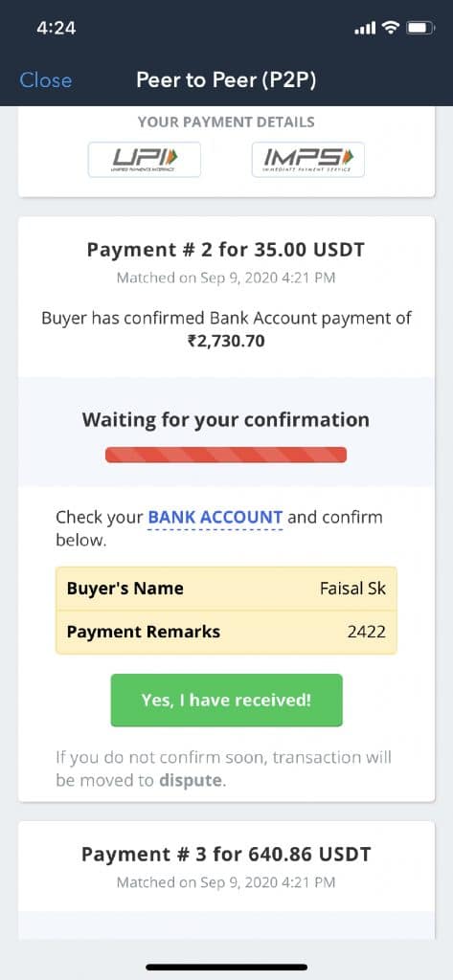Select the Buyer's Name row
Screen dimensions: 453x980
226,589
